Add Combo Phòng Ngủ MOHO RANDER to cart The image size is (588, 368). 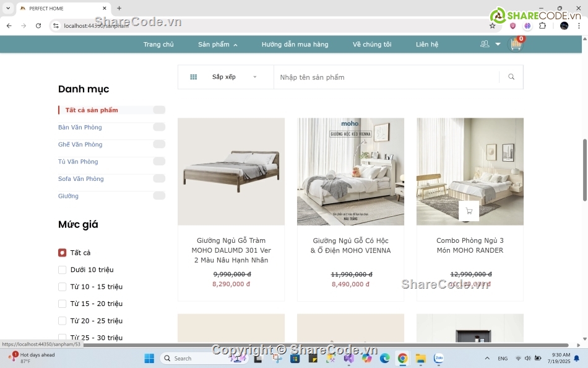(x=469, y=211)
